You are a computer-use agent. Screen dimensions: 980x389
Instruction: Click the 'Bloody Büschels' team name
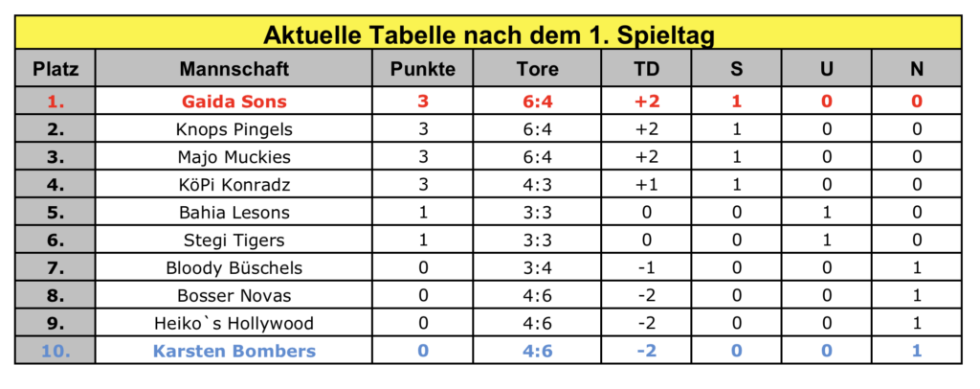tap(234, 267)
